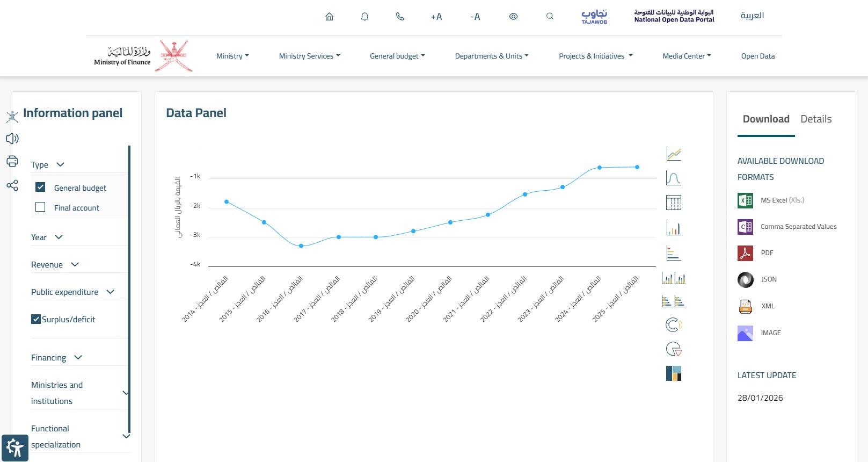
Task: Share the data via share icon
Action: click(12, 185)
